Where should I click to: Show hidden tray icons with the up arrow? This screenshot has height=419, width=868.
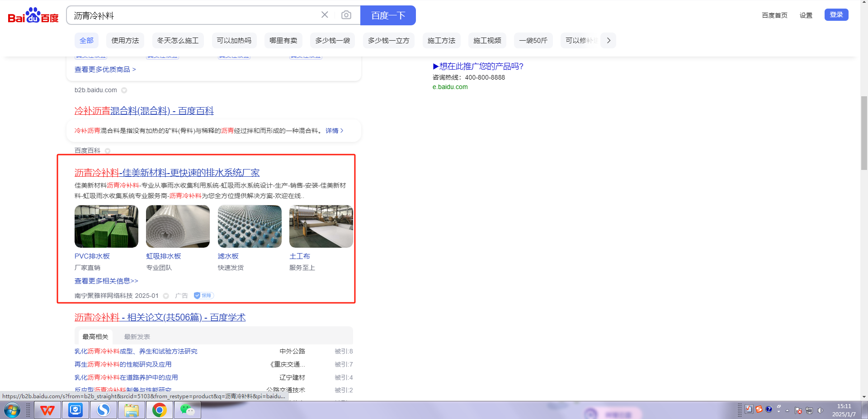[x=788, y=410]
